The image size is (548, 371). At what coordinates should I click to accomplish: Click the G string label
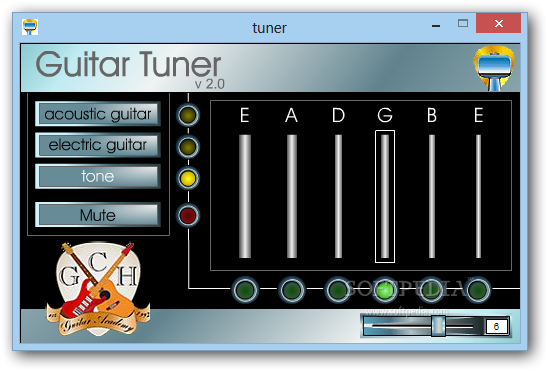(385, 115)
